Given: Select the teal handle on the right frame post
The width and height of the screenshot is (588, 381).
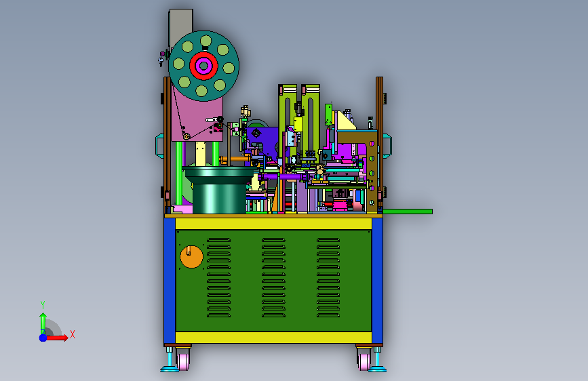Looking at the screenshot, I should pyautogui.click(x=387, y=146).
